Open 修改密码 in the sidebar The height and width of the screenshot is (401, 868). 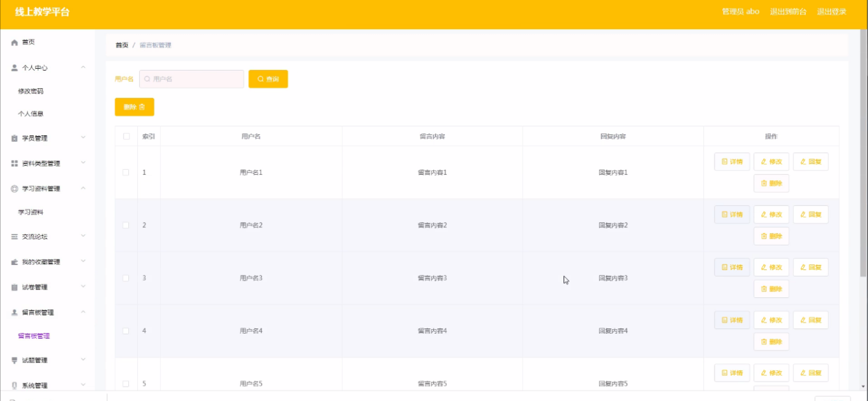click(30, 91)
